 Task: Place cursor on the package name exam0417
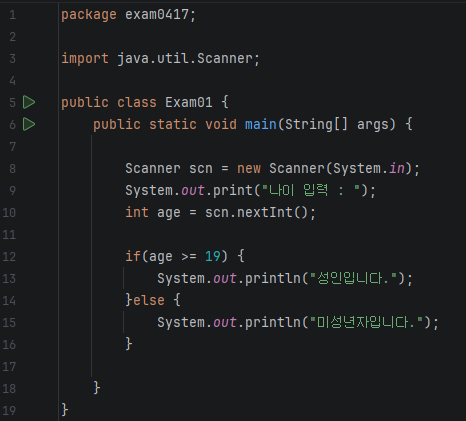(157, 15)
